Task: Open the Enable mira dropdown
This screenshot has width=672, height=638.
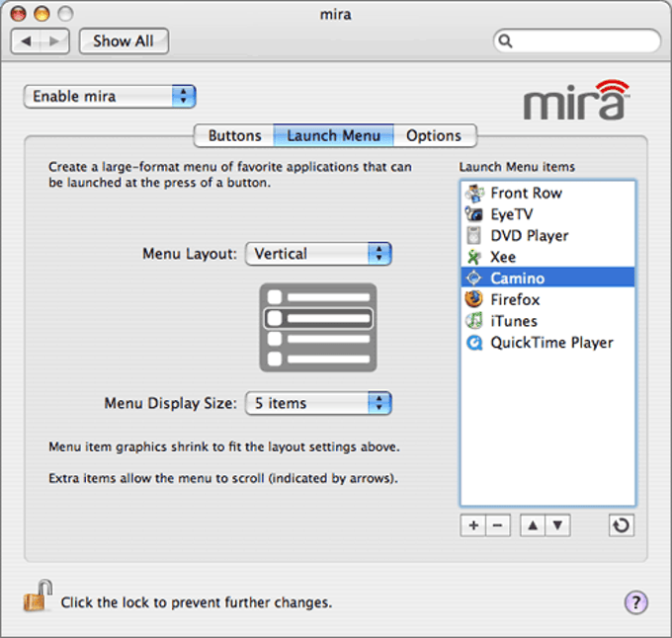Action: (110, 97)
